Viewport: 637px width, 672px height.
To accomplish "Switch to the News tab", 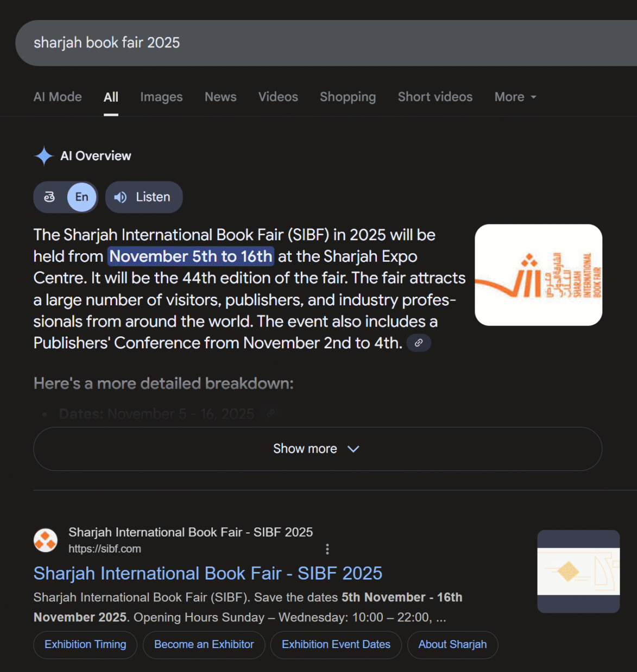I will pyautogui.click(x=220, y=97).
